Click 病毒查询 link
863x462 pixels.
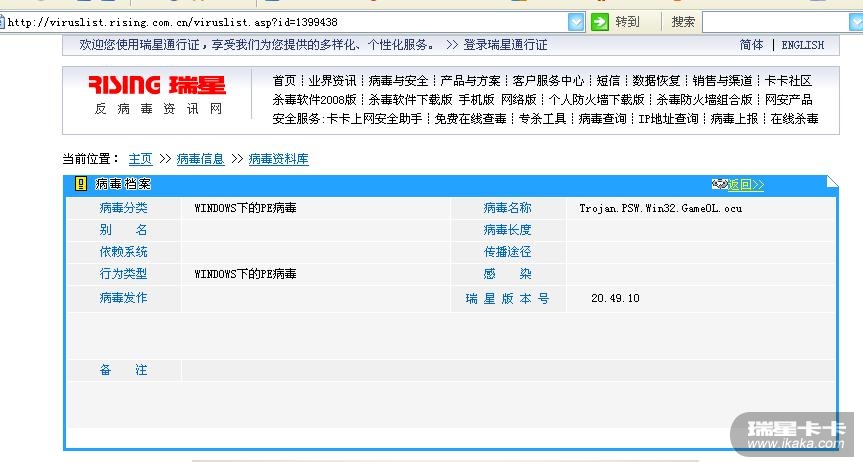[602, 119]
